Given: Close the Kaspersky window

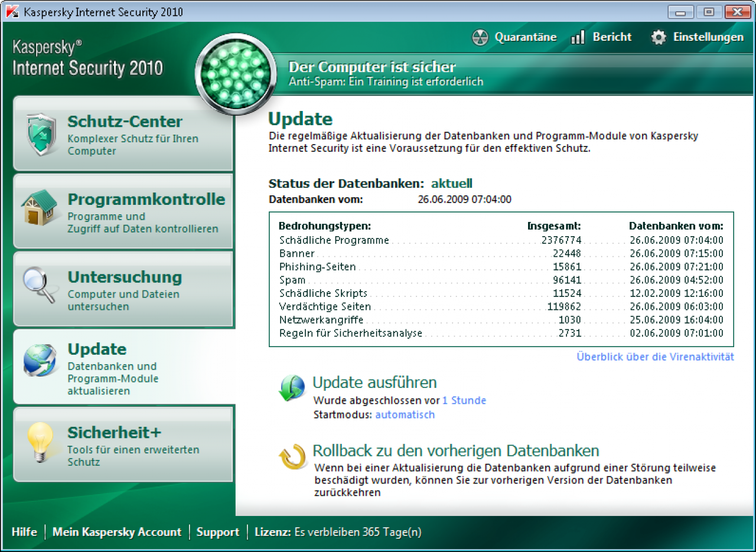Looking at the screenshot, I should pos(738,11).
